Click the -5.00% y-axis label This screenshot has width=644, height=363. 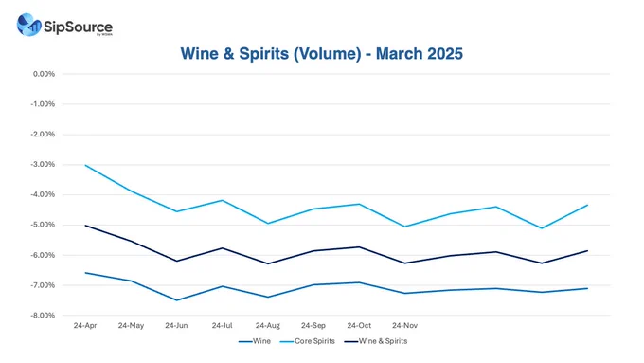point(43,225)
